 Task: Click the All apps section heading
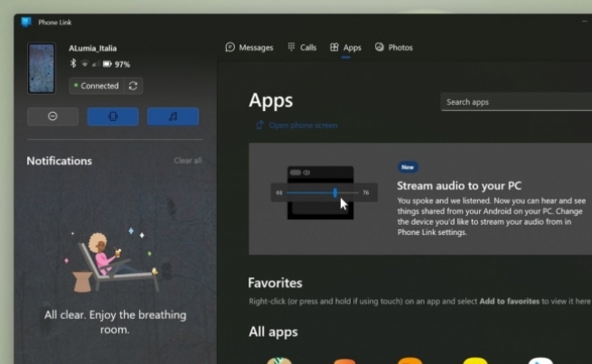click(273, 332)
